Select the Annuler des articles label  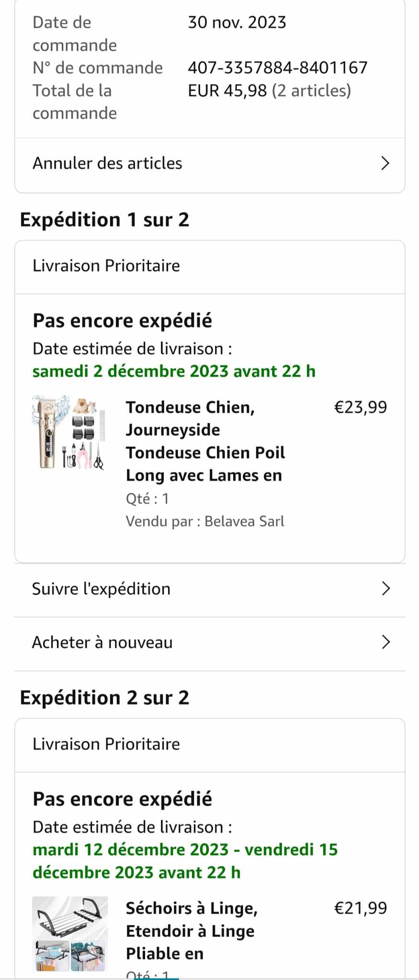[x=107, y=164]
